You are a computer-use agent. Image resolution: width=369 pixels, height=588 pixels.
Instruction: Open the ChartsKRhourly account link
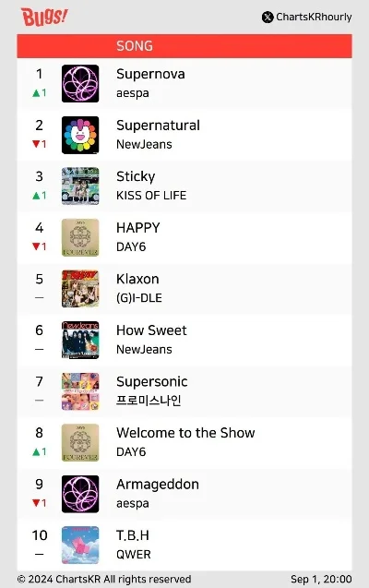point(314,18)
